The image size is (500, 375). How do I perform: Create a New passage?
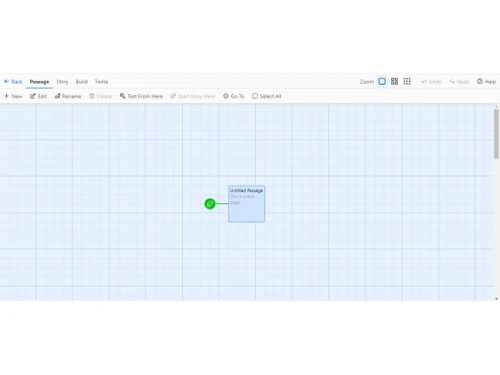tap(13, 96)
